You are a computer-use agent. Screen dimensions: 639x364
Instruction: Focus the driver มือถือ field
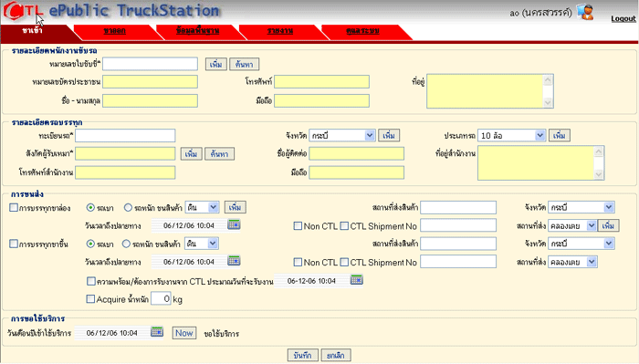(321, 100)
